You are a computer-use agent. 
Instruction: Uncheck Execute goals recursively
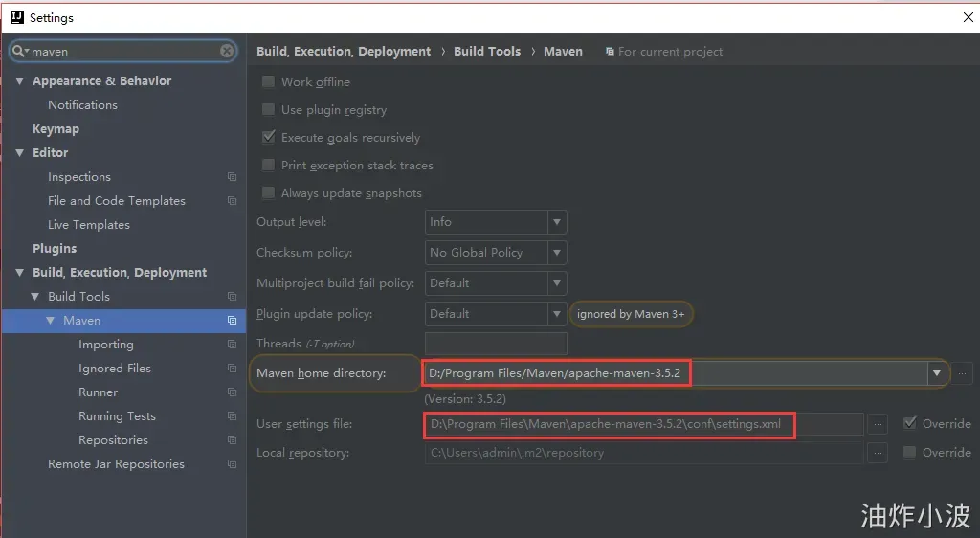268,138
